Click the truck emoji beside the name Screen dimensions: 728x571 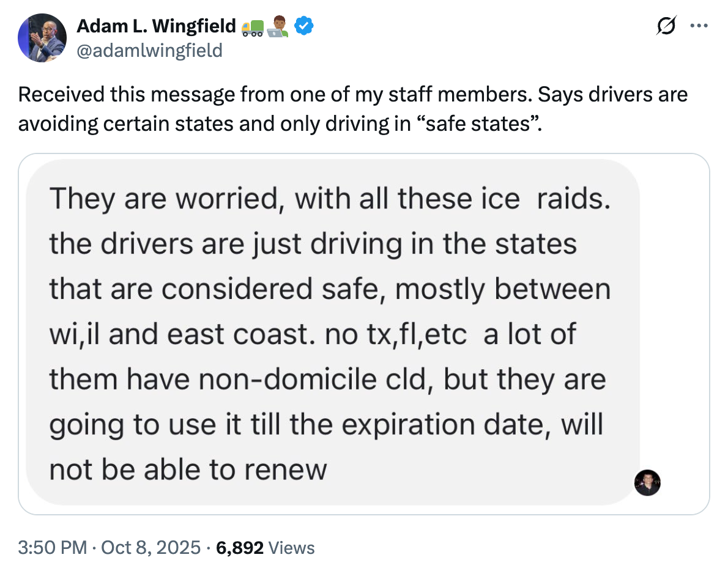click(x=253, y=26)
